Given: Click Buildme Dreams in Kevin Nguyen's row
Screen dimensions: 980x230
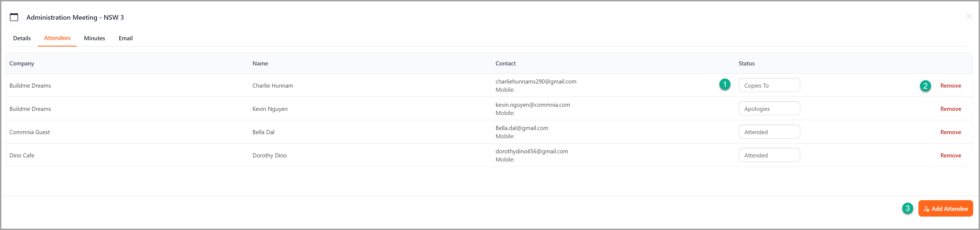Looking at the screenshot, I should [x=30, y=109].
